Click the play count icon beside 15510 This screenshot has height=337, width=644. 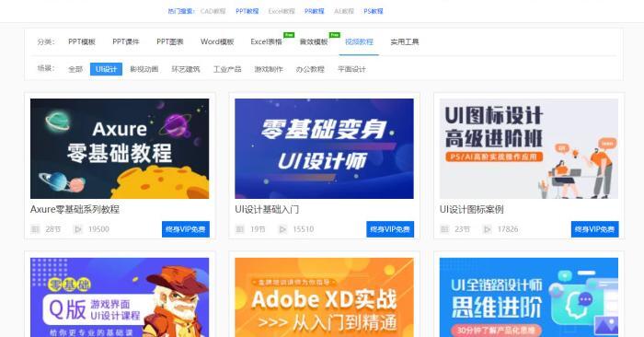tap(282, 229)
